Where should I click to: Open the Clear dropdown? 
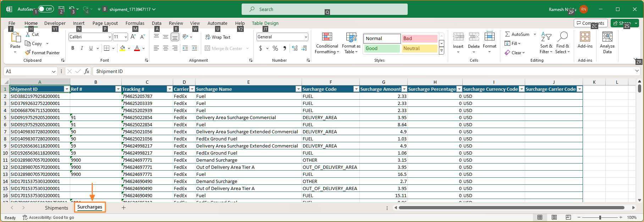(515, 52)
